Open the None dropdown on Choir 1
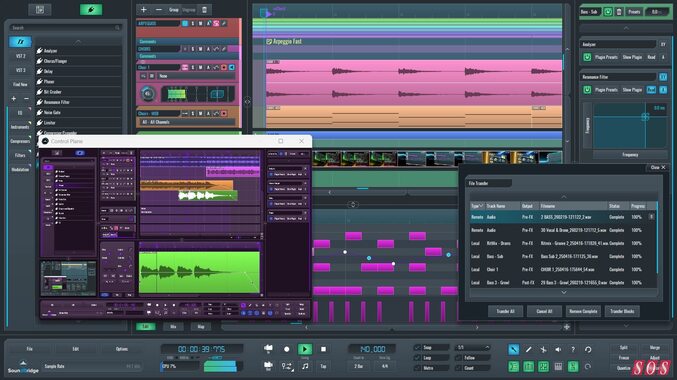Image resolution: width=677 pixels, height=380 pixels. [x=196, y=76]
